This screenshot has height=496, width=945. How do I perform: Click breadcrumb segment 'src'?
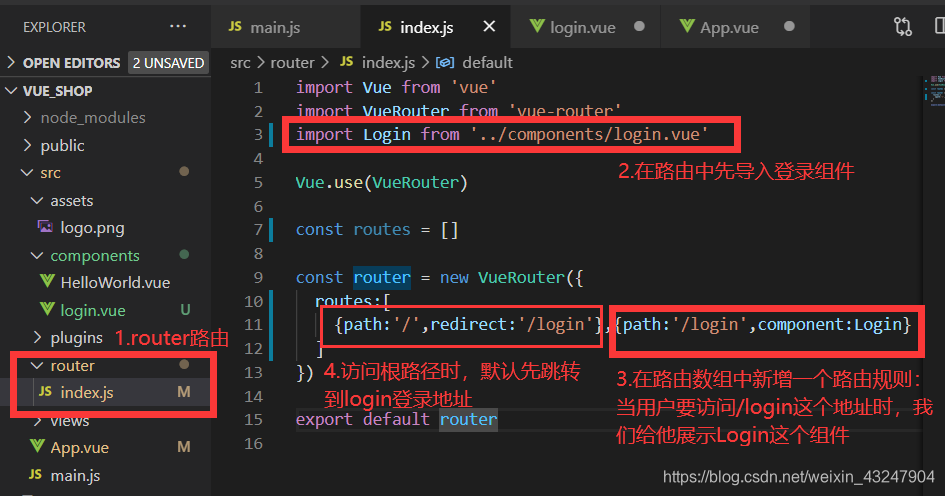pyautogui.click(x=240, y=63)
